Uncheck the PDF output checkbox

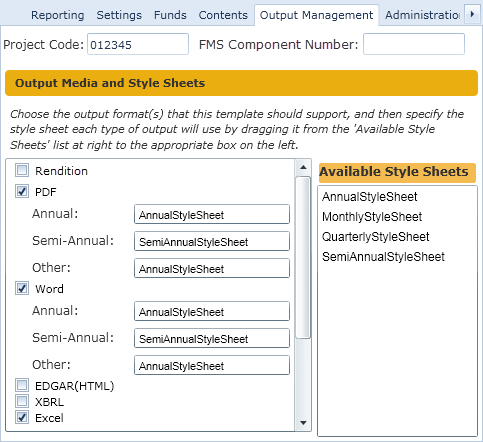[22, 192]
